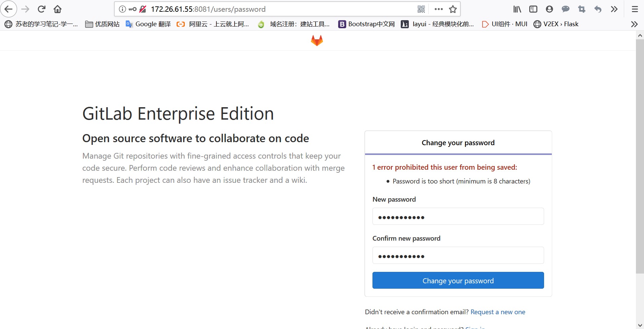
Task: Open the Bootstrap中文网 bookmark
Action: coord(366,24)
